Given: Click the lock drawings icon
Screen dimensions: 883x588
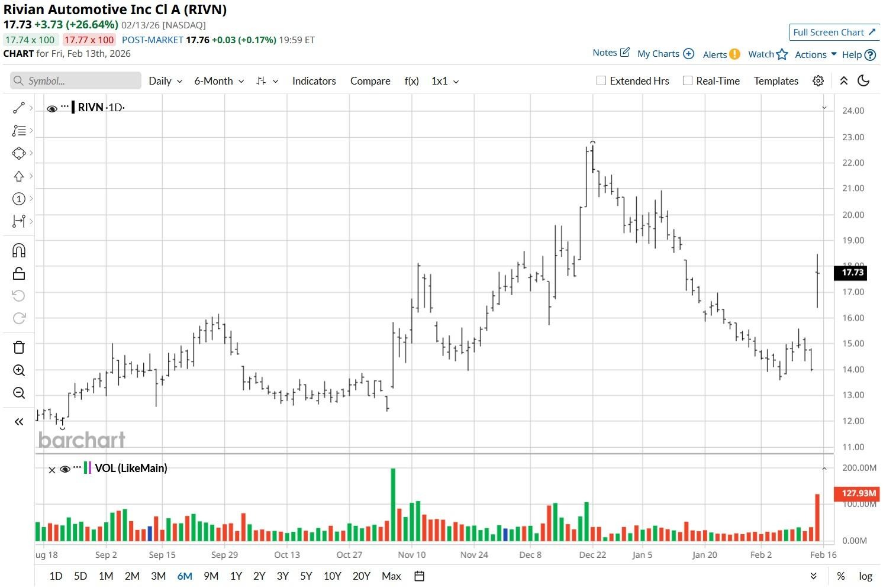Looking at the screenshot, I should pos(19,273).
